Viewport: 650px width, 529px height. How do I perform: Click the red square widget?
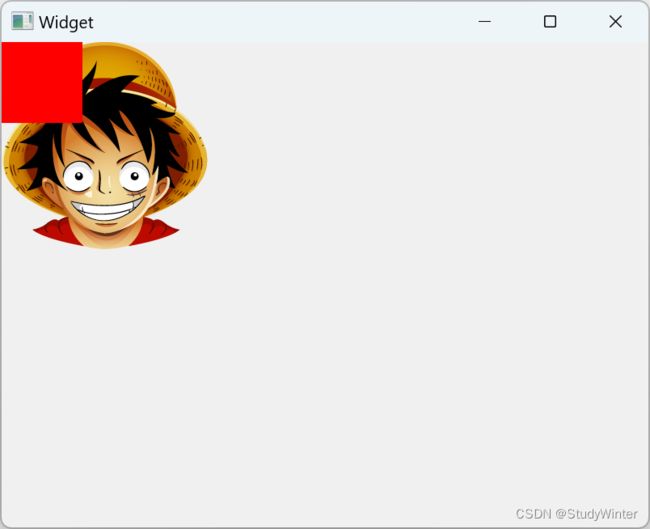[x=42, y=82]
